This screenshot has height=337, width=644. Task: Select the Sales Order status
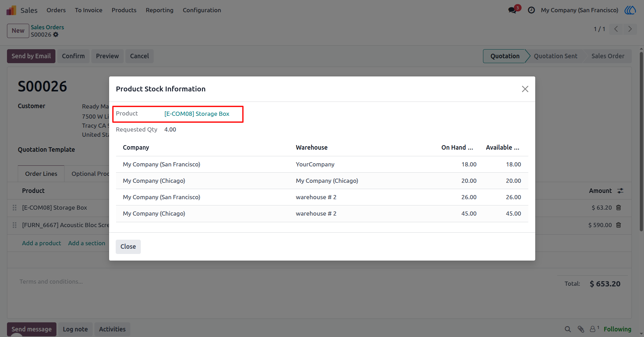608,56
